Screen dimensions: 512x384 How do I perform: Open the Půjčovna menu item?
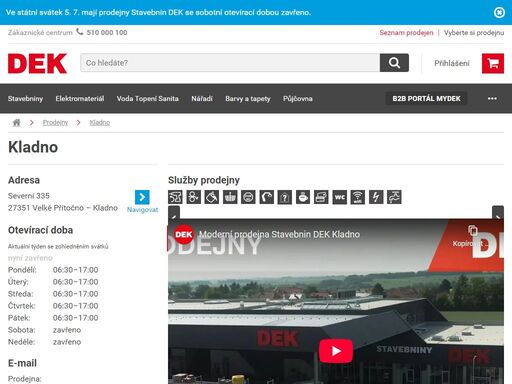pos(298,99)
